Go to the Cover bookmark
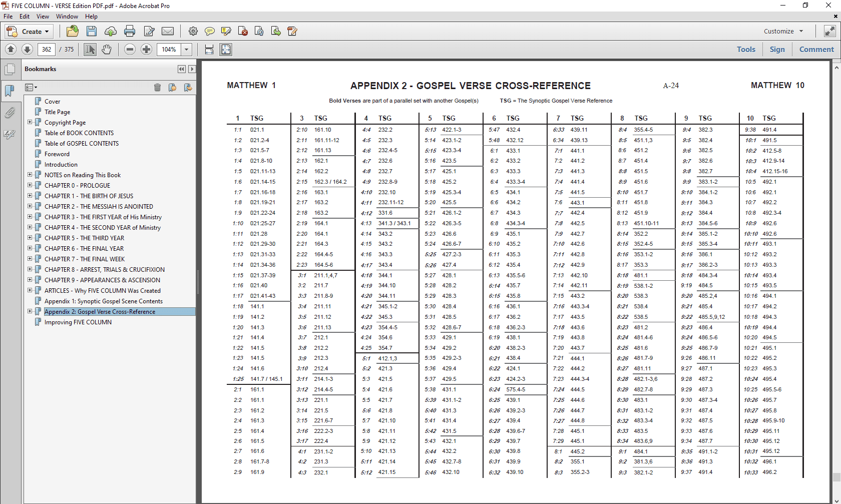 click(52, 102)
